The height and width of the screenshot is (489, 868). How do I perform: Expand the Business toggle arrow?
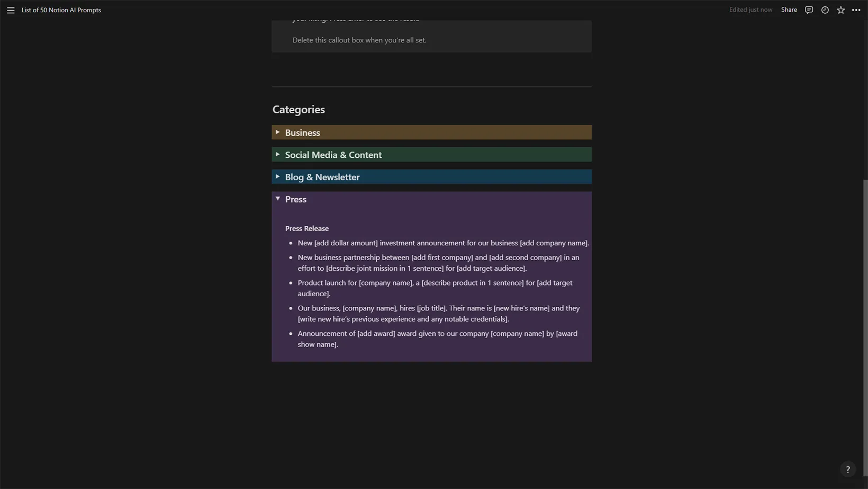click(277, 132)
